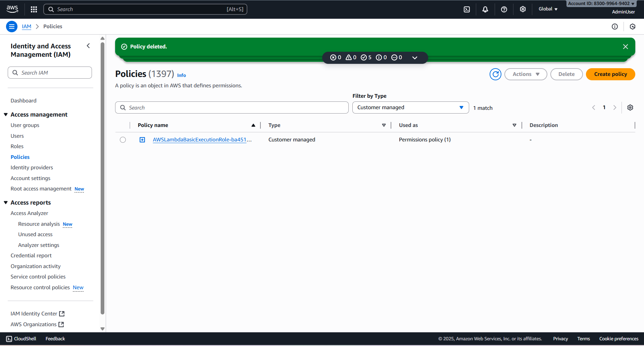The height and width of the screenshot is (346, 644).
Task: Expand the AWSLambdaBasicExecutionRole policy row
Action: pyautogui.click(x=142, y=140)
